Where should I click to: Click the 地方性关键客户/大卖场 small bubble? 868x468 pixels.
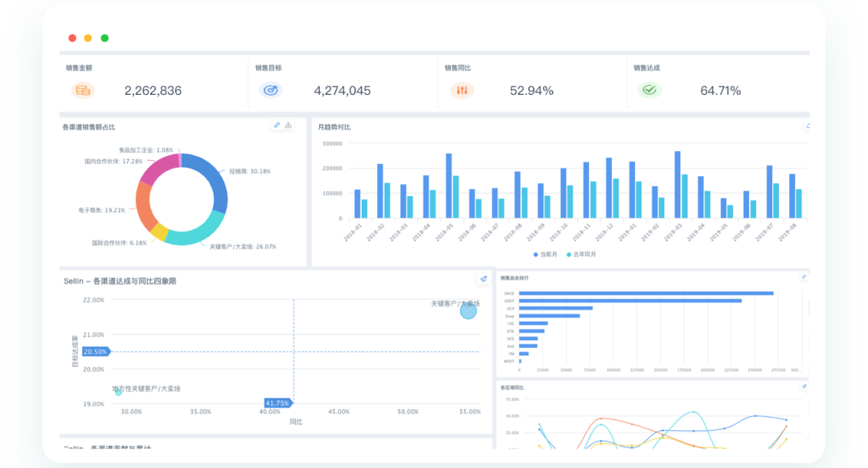(118, 392)
